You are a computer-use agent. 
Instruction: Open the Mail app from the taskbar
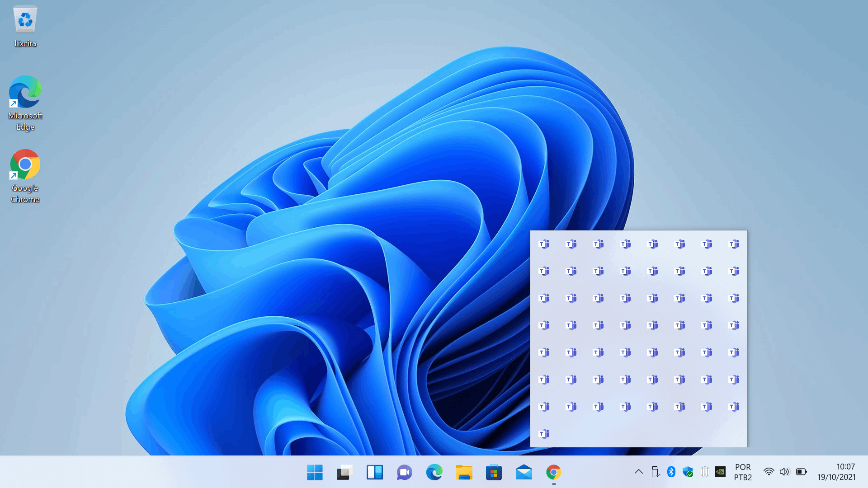[524, 472]
